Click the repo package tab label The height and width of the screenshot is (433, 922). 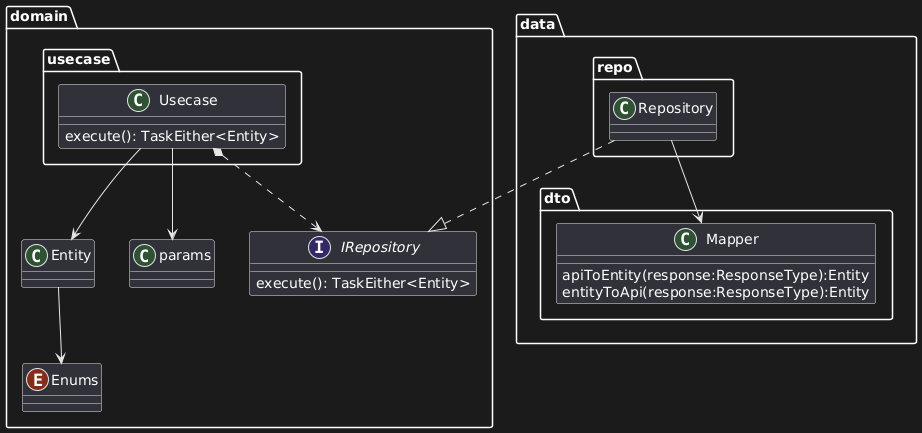[x=613, y=68]
